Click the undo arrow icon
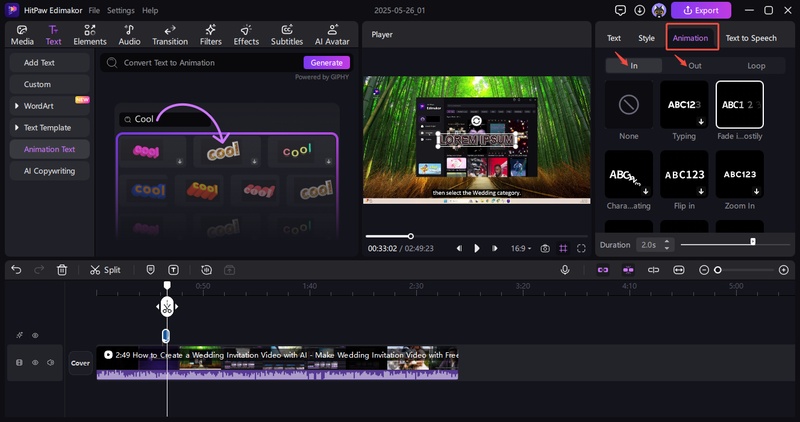 tap(16, 269)
